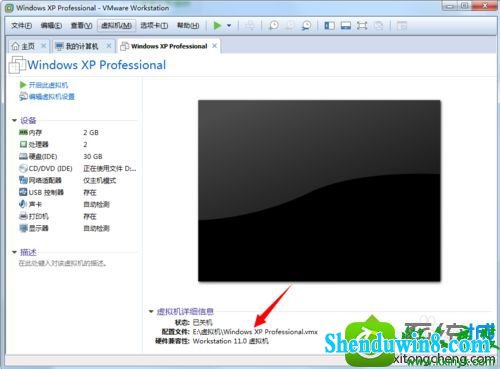
Task: Click the Windows XP Professional title heading
Action: 97,65
